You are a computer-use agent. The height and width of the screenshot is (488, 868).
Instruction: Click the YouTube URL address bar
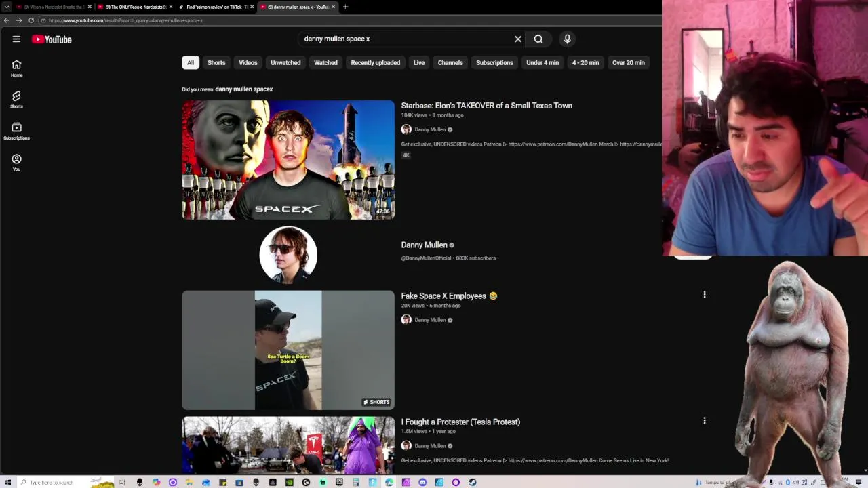click(349, 20)
